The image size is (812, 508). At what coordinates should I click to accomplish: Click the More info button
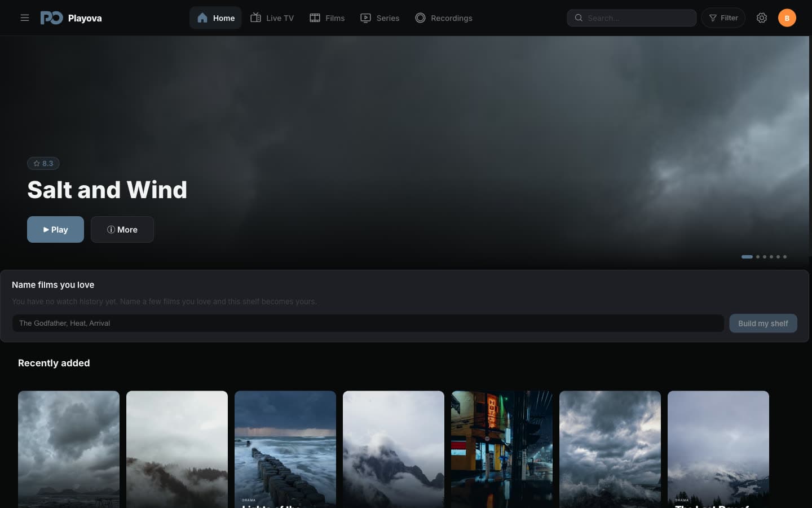122,230
